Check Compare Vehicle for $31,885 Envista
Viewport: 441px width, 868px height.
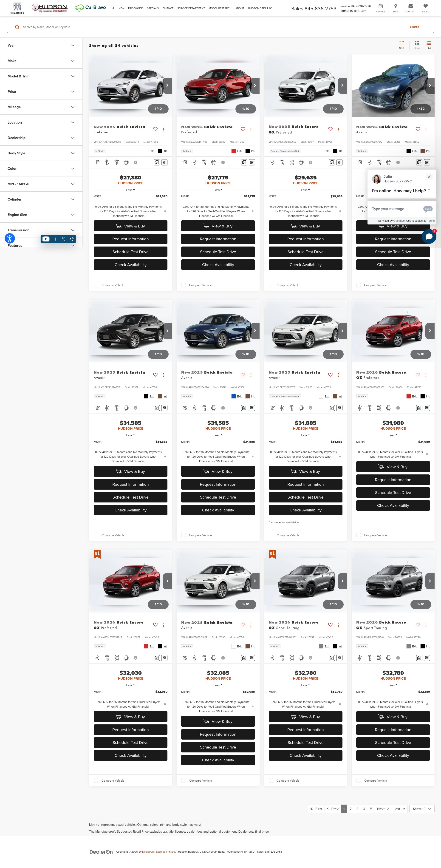(x=271, y=535)
